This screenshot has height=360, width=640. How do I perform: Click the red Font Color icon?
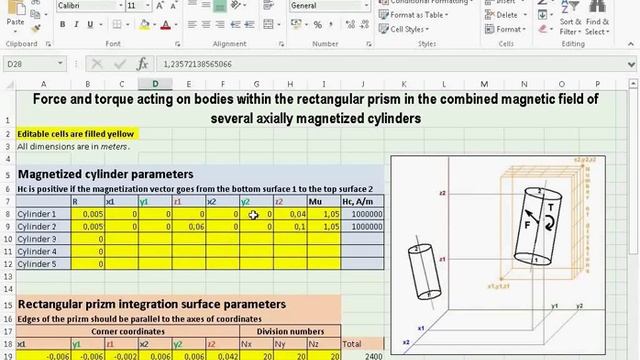click(165, 24)
